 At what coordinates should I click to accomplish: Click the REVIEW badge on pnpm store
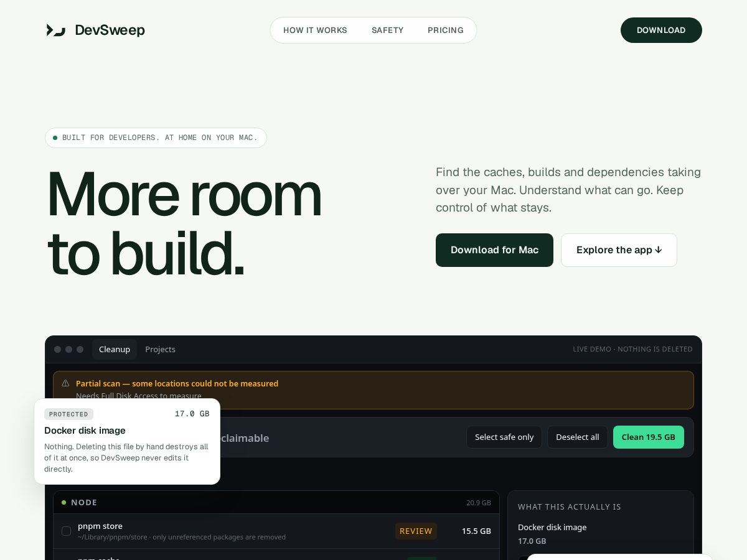point(416,531)
